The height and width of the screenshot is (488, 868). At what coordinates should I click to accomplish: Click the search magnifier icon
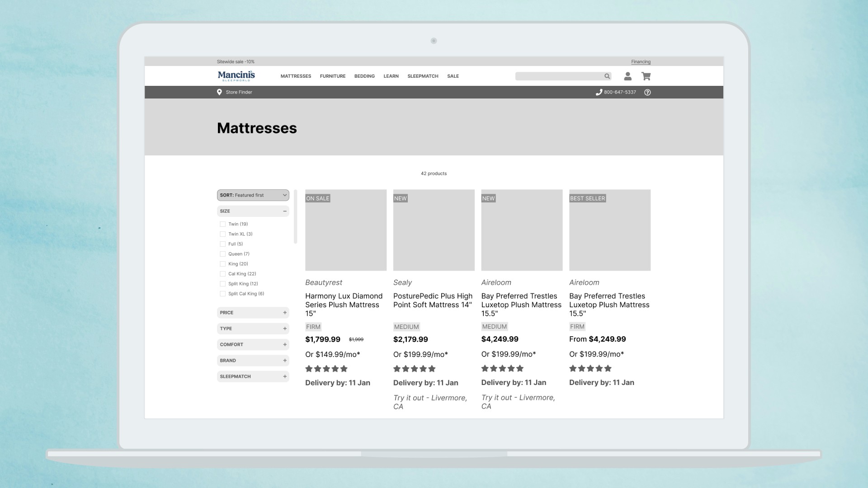point(607,76)
